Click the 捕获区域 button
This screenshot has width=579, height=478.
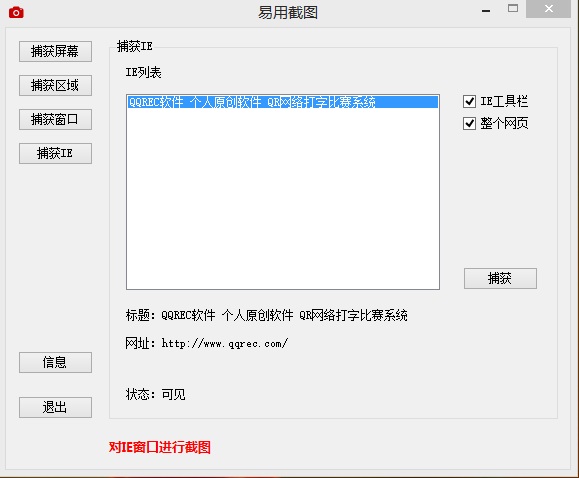55,85
